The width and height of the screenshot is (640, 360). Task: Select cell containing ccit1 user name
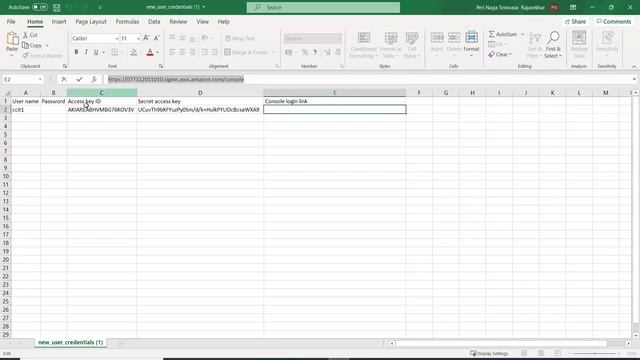[26, 110]
